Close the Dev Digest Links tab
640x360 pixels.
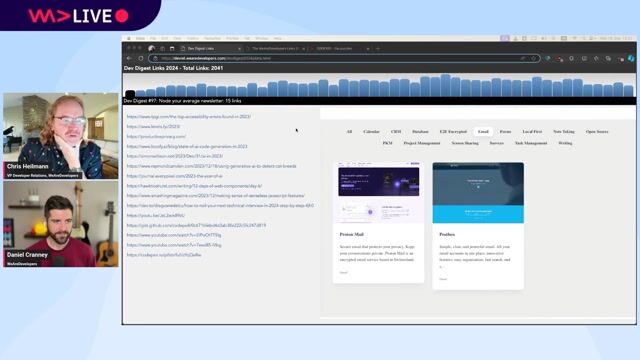(240, 49)
